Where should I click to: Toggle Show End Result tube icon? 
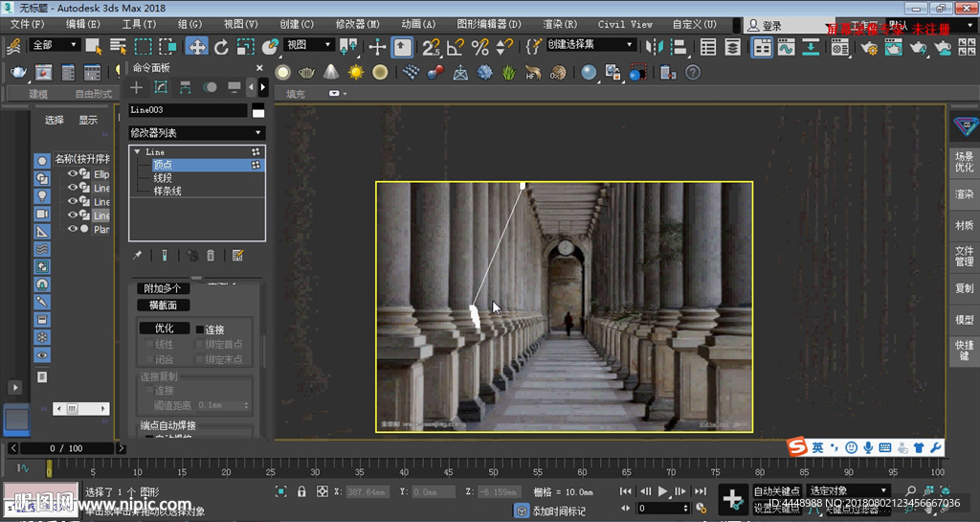(165, 255)
